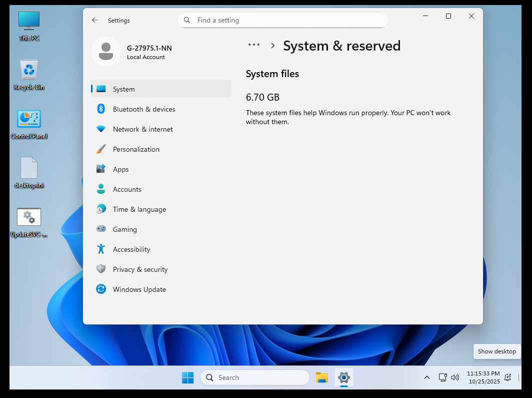The width and height of the screenshot is (532, 398).
Task: Open Accounts settings
Action: click(x=161, y=189)
